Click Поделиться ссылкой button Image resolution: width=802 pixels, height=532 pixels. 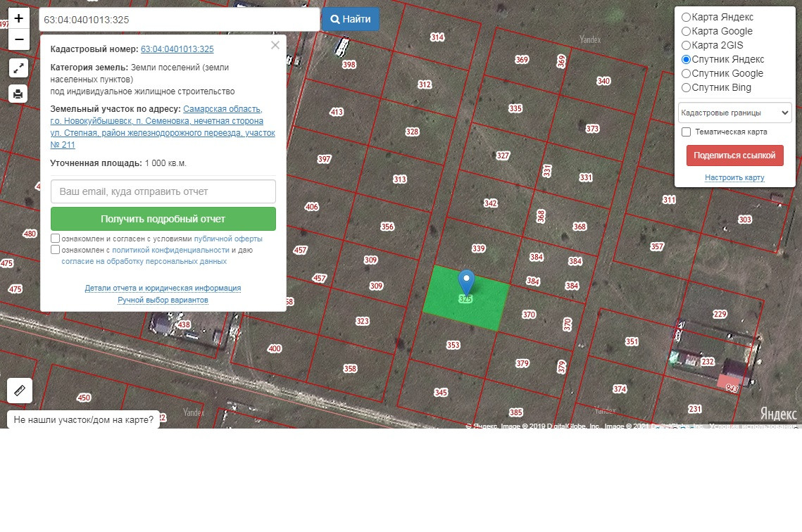click(734, 156)
